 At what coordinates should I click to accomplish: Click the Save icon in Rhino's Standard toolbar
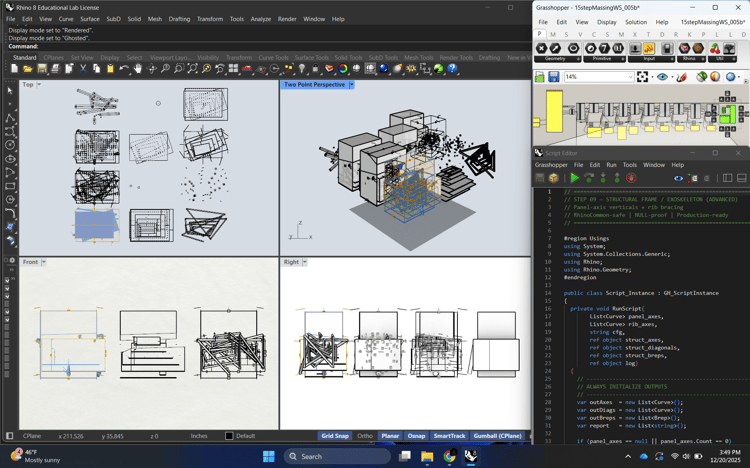[42, 69]
